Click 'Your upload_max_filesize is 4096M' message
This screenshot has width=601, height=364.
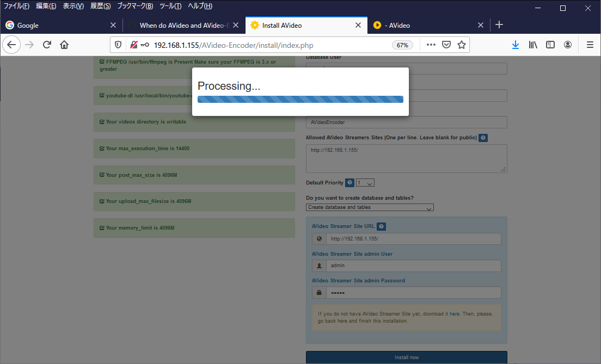[194, 201]
